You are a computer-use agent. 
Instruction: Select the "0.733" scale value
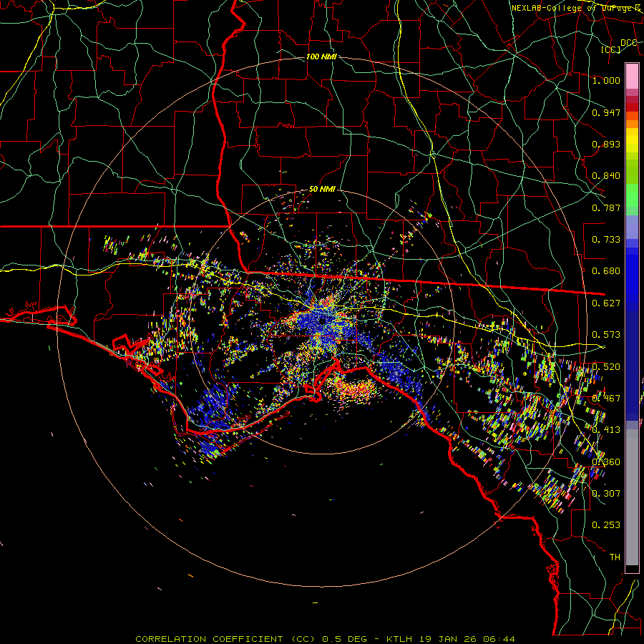coord(606,240)
